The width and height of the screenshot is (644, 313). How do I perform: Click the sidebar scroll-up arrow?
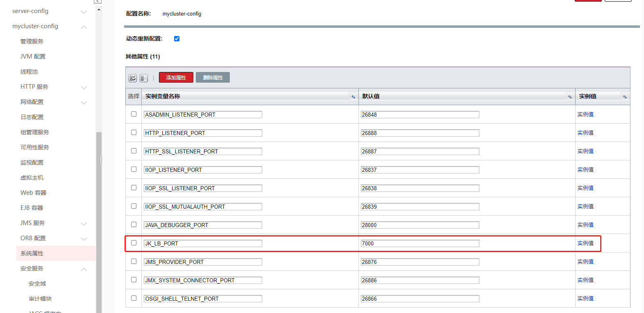(x=99, y=9)
